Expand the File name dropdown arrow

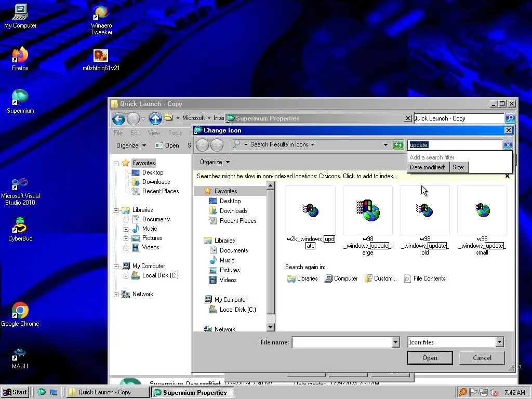click(x=395, y=342)
